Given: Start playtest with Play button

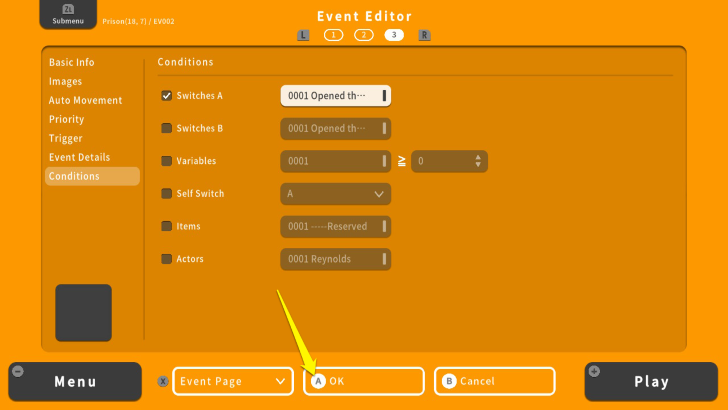Looking at the screenshot, I should tap(651, 382).
